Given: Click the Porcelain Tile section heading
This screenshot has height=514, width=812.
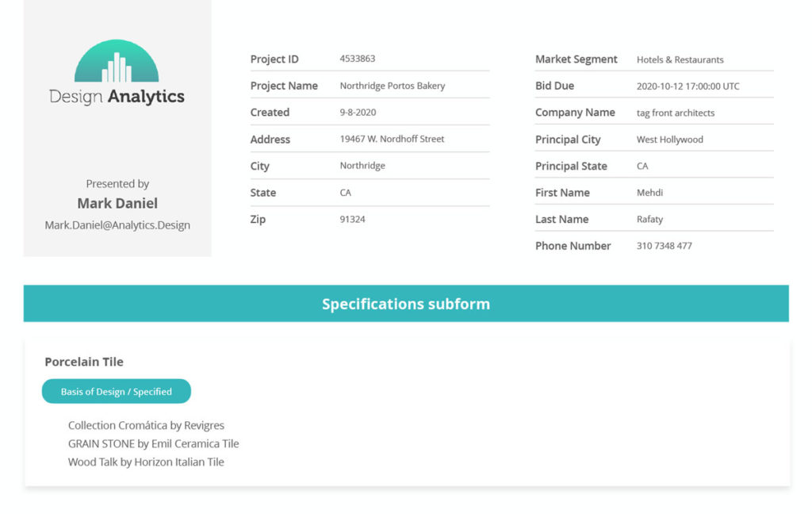Looking at the screenshot, I should click(x=84, y=362).
